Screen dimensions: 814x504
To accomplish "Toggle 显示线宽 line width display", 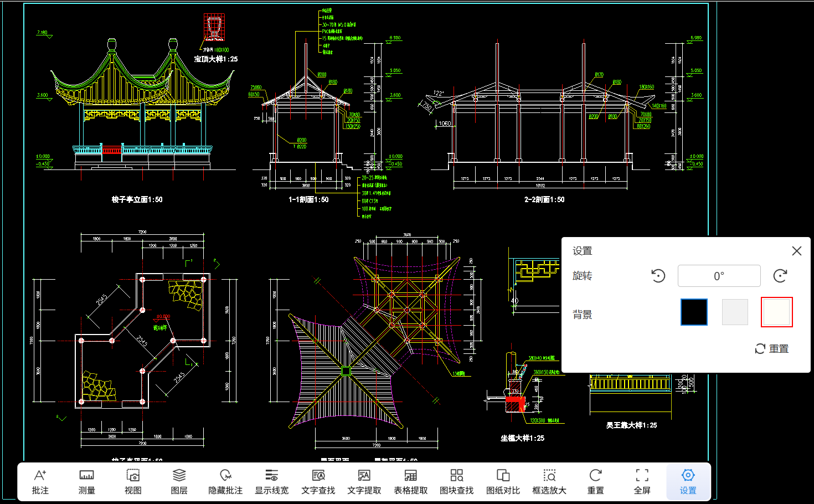I will click(271, 482).
